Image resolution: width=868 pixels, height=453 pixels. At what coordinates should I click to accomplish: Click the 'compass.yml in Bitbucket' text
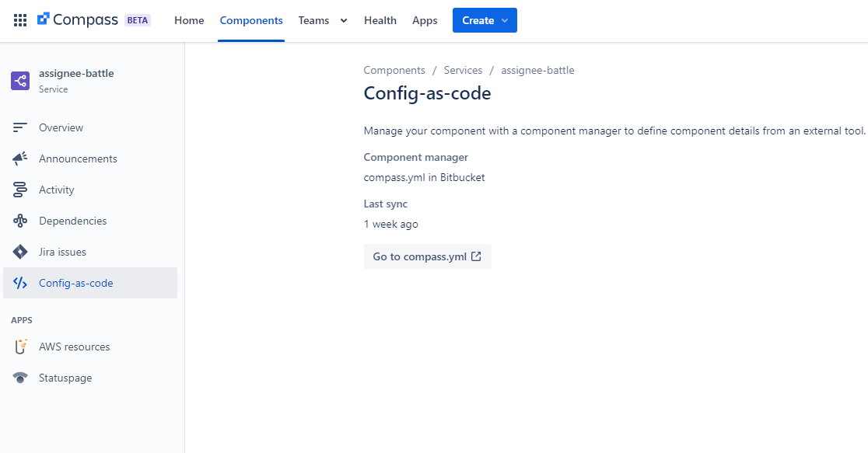click(x=424, y=178)
